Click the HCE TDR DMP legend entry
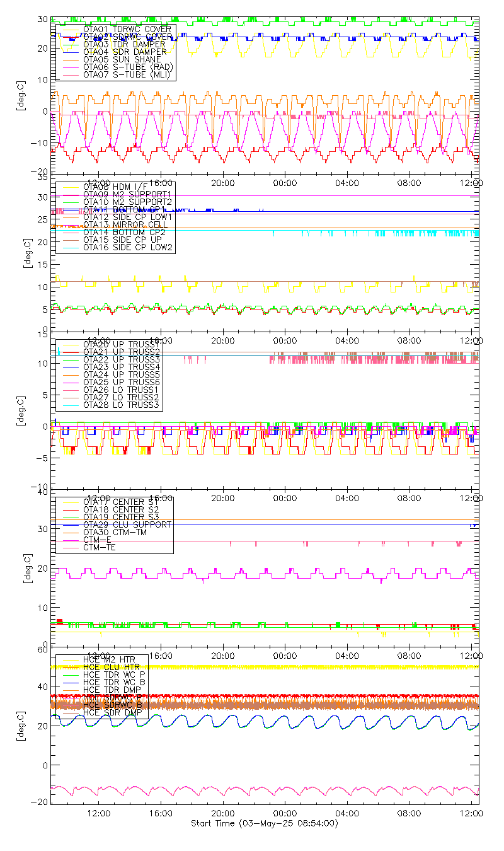This screenshot has width=504, height=851. click(112, 690)
